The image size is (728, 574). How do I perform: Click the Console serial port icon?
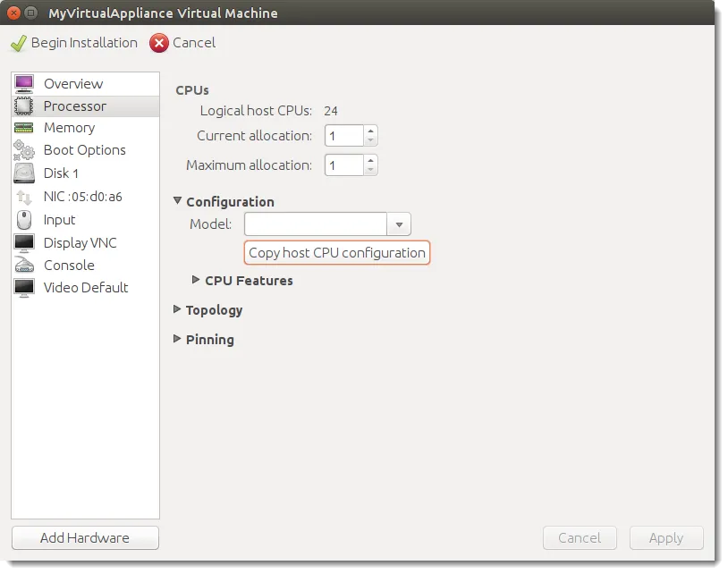23,265
